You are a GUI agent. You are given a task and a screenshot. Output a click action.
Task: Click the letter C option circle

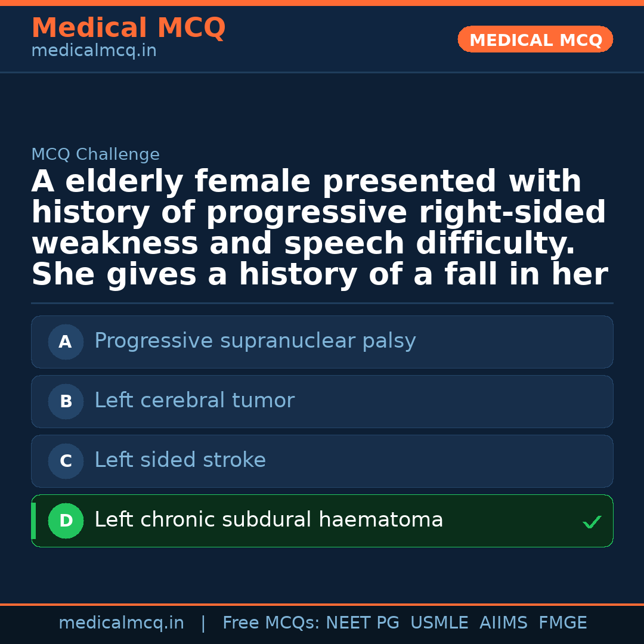[66, 461]
